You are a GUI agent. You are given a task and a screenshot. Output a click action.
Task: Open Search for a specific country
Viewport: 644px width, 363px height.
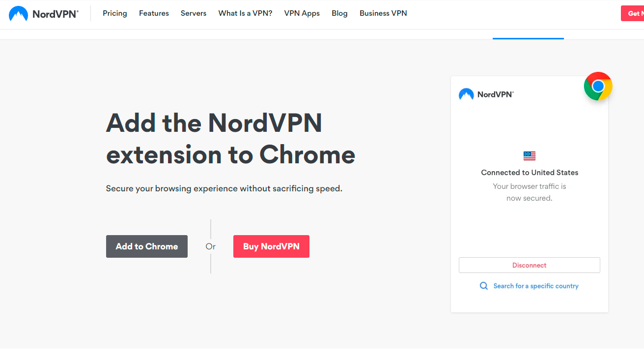536,286
